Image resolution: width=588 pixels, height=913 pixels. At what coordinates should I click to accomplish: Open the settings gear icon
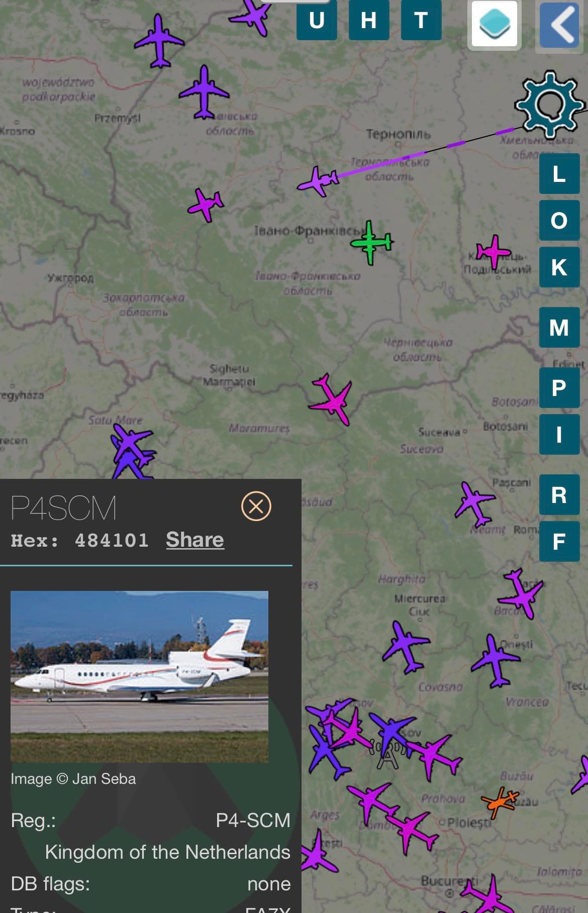pos(550,105)
